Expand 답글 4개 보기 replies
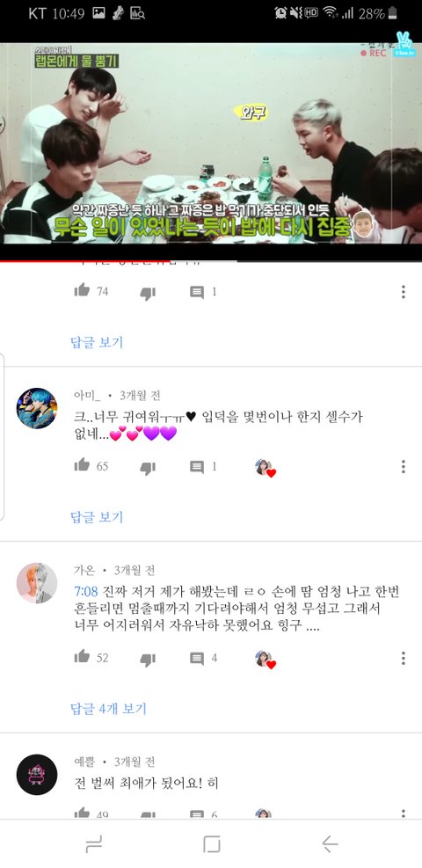The width and height of the screenshot is (422, 868). [x=108, y=709]
